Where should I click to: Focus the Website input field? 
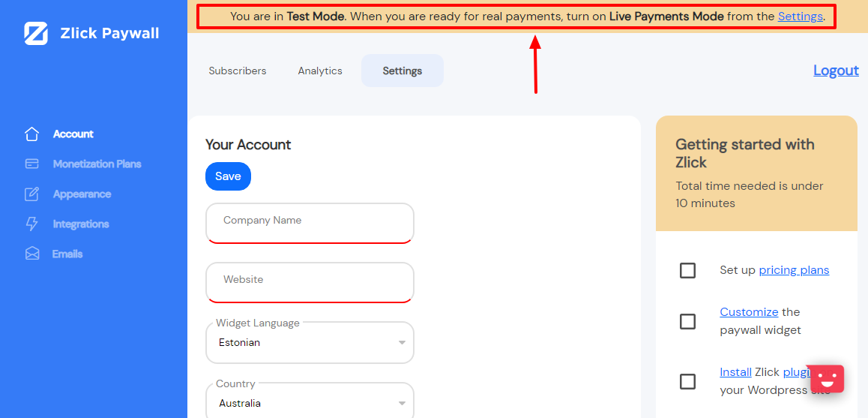(310, 282)
